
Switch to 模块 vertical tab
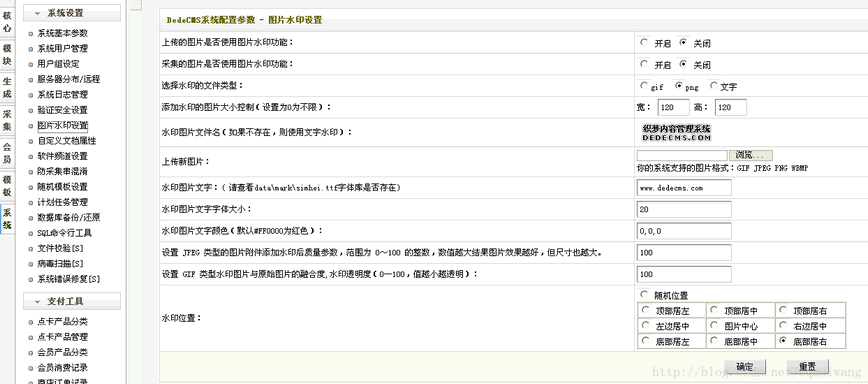[x=7, y=55]
